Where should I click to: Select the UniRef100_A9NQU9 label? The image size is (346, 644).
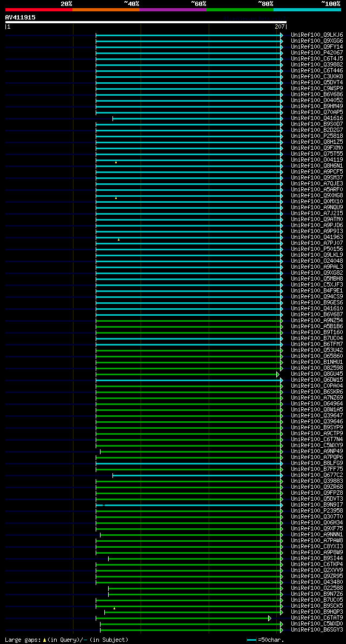(317, 208)
